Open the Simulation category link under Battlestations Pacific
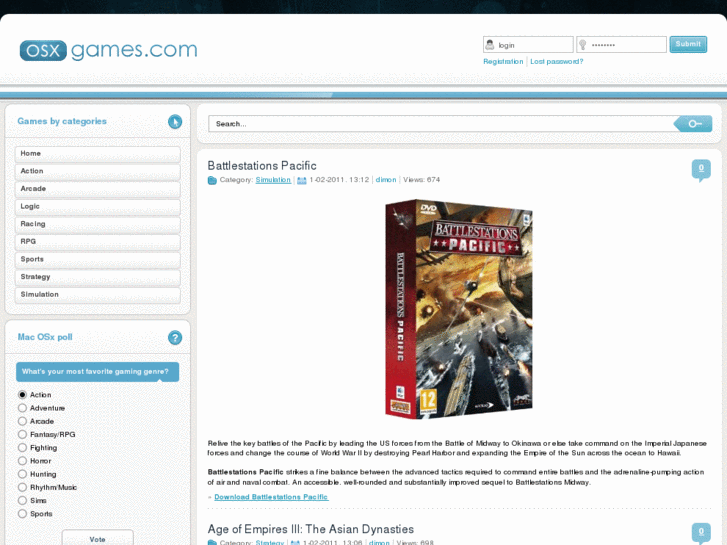The height and width of the screenshot is (545, 727). click(273, 180)
